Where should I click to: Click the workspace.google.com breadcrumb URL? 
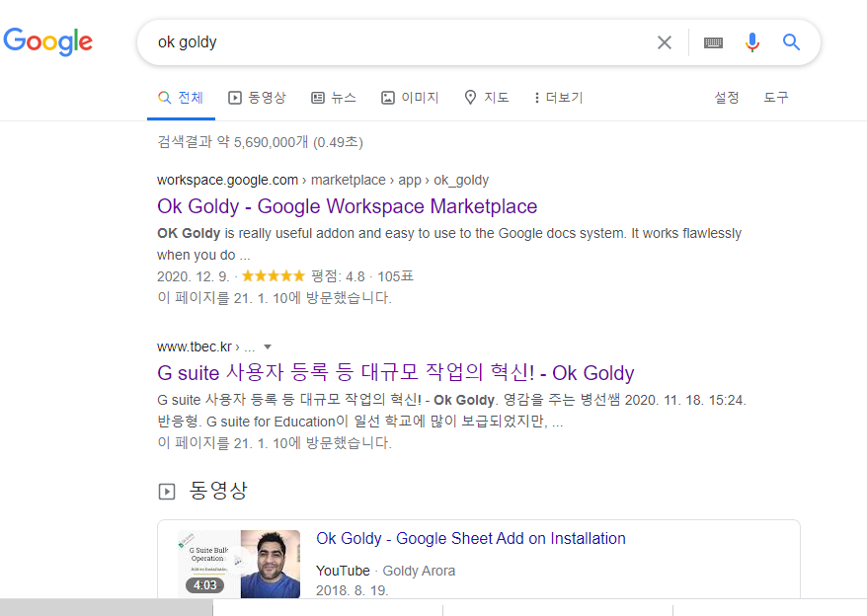(323, 181)
